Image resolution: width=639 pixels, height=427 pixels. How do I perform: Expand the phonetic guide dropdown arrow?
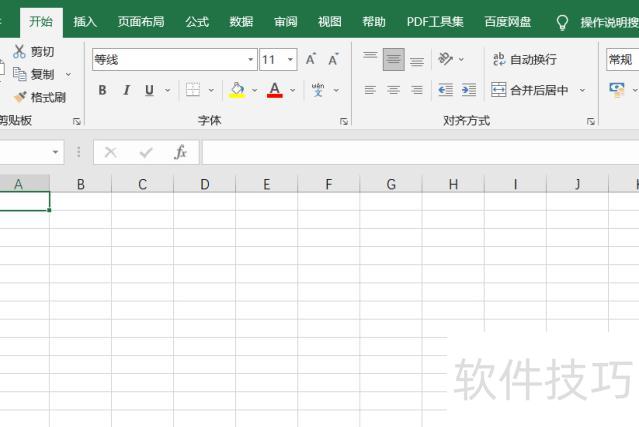click(x=336, y=90)
